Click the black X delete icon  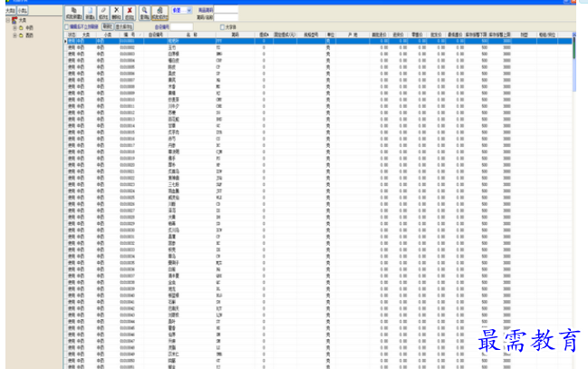116,13
